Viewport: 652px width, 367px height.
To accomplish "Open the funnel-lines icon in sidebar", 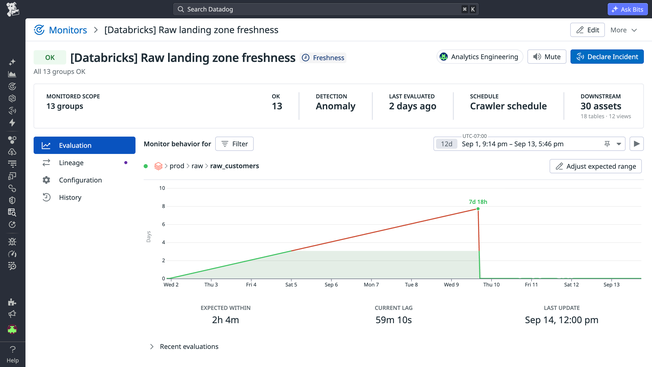I will click(x=12, y=164).
